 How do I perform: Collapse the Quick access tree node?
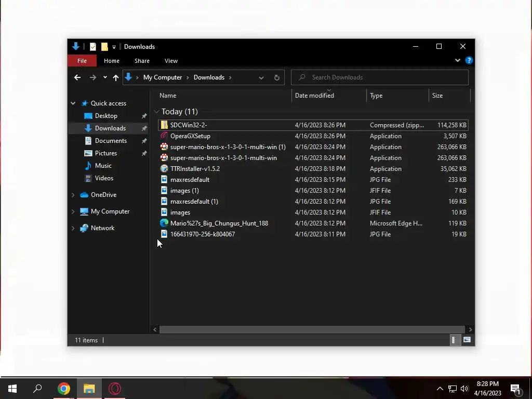click(x=73, y=103)
